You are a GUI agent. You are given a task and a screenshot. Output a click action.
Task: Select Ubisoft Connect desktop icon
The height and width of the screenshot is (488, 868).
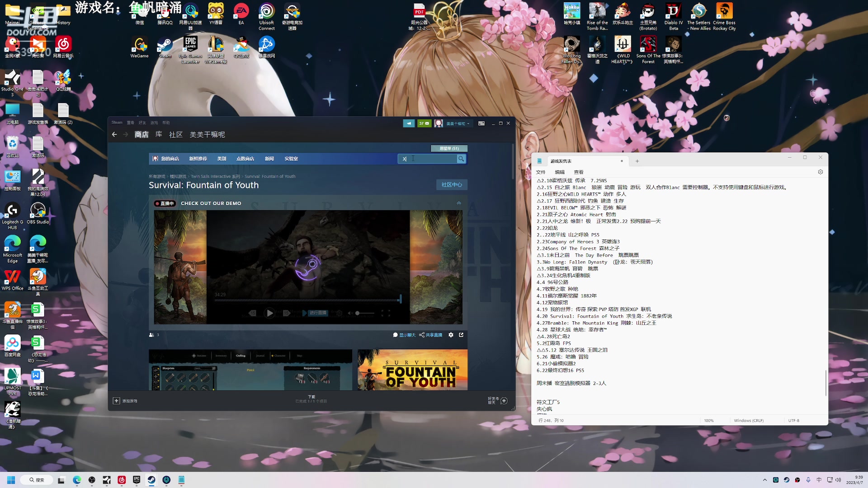[267, 17]
